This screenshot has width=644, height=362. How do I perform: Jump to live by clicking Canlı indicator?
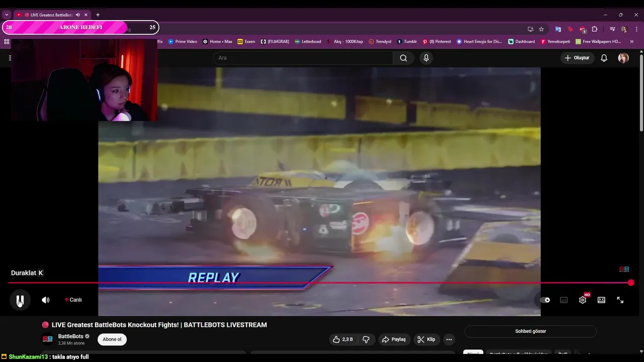coord(73,300)
